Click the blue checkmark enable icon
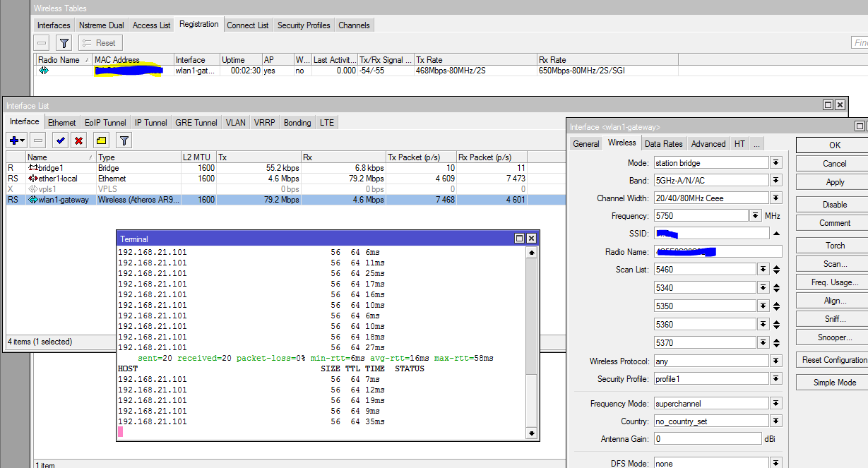 pyautogui.click(x=61, y=140)
